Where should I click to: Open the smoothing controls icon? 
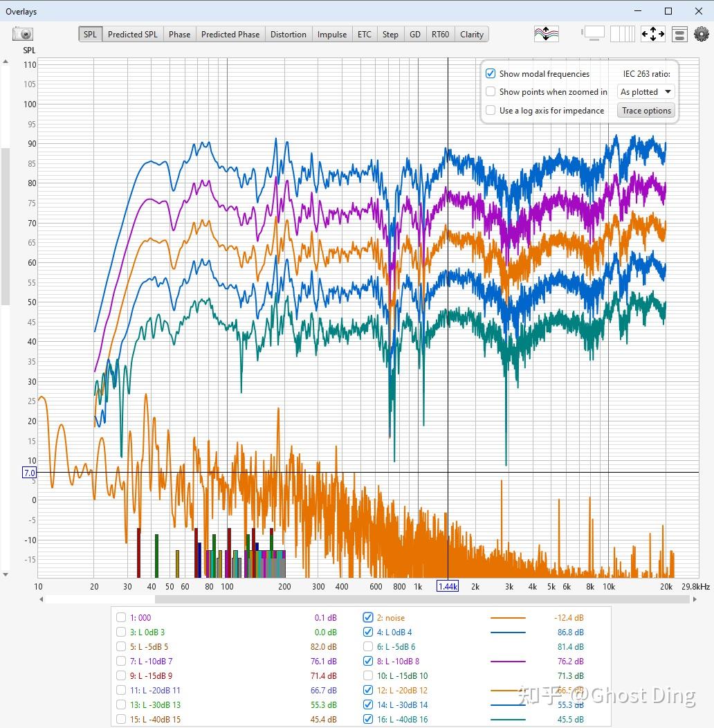click(x=547, y=33)
